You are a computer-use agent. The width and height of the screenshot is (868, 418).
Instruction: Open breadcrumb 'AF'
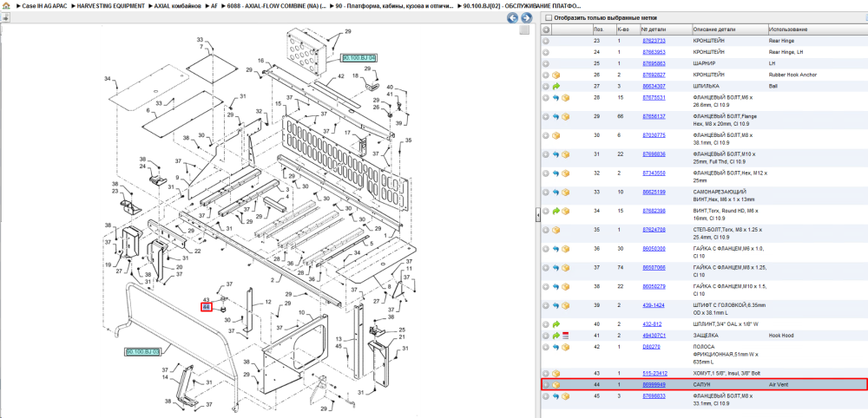[x=214, y=6]
